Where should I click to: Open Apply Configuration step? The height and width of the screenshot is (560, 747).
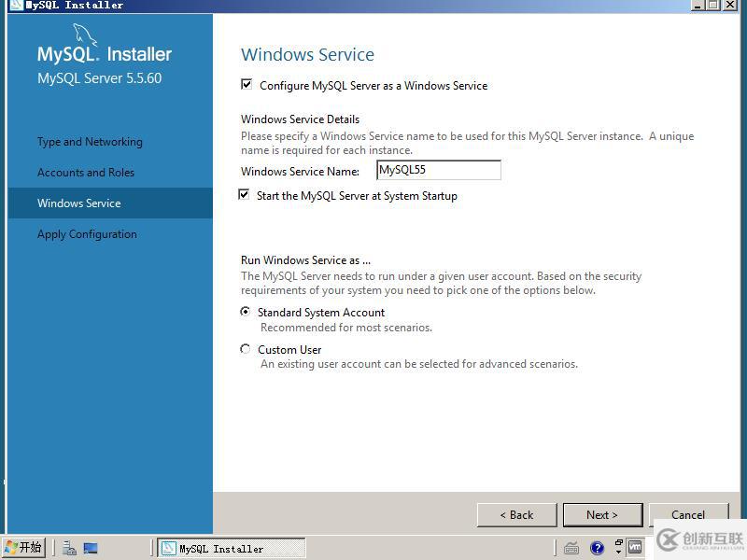87,234
